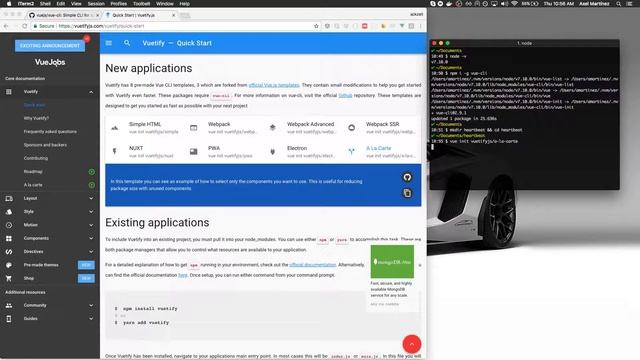Expand the Layout sidebar group

tap(91, 198)
